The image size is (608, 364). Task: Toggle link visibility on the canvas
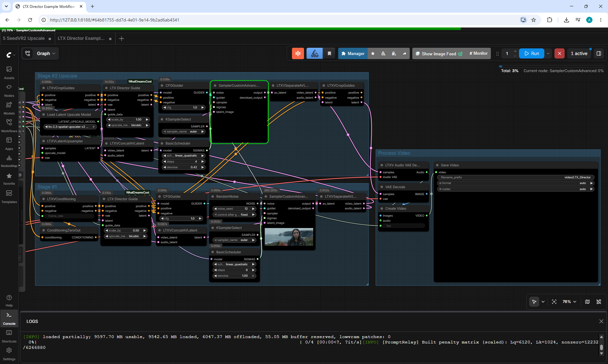(x=599, y=302)
